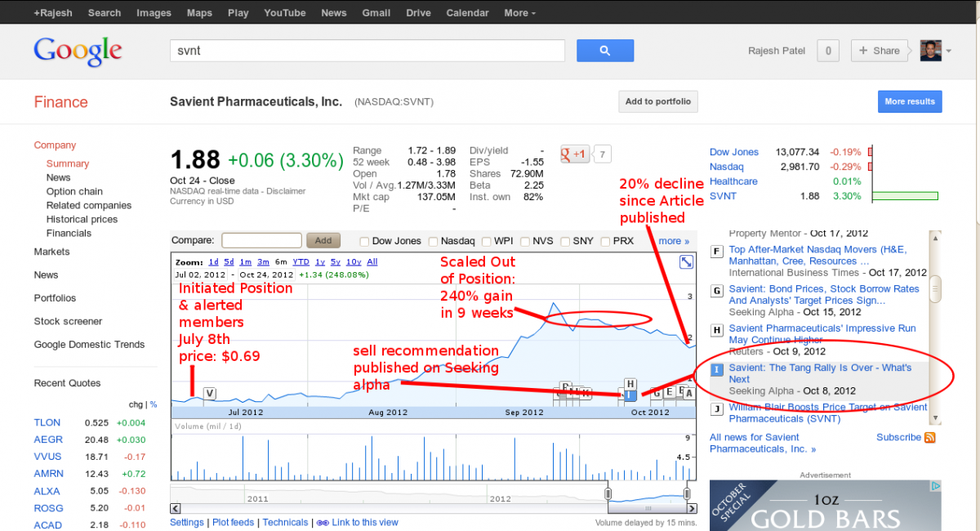
Task: Click the G marker icon in news list
Action: click(717, 290)
